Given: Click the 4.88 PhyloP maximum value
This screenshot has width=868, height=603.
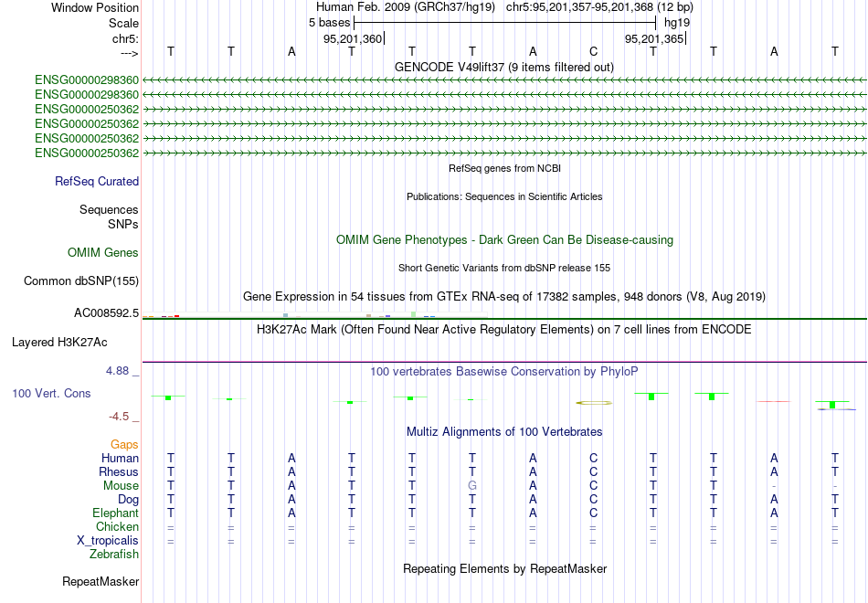Looking at the screenshot, I should pos(117,371).
